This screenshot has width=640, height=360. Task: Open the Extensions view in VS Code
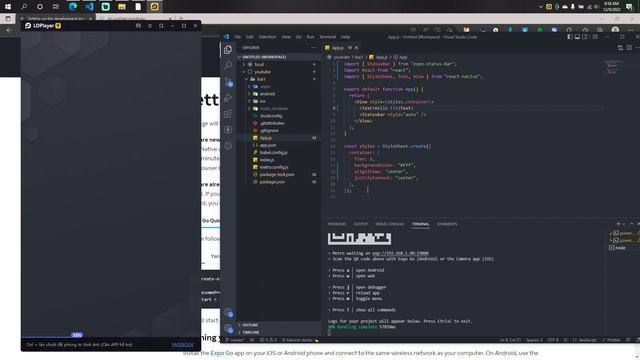point(228,113)
